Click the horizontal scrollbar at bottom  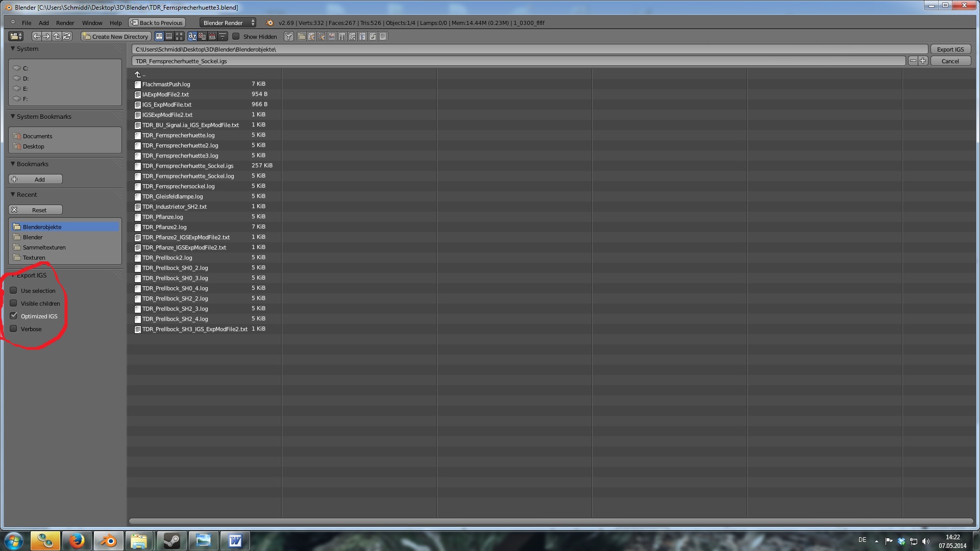coord(550,521)
